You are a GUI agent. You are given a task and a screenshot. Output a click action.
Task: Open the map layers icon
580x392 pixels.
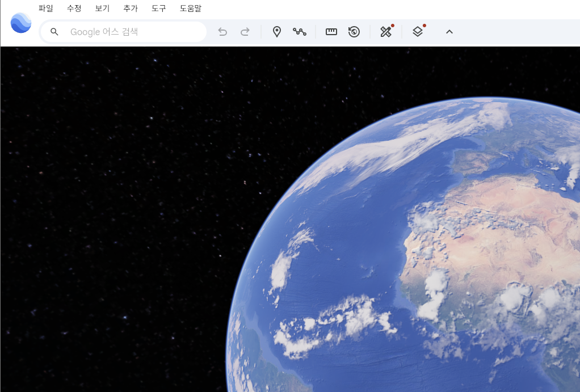pyautogui.click(x=418, y=31)
